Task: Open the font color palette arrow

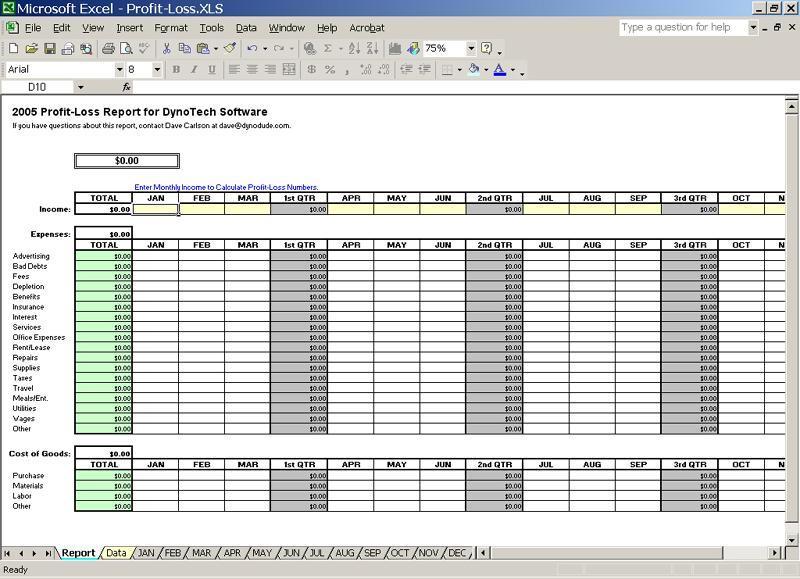Action: [x=513, y=69]
